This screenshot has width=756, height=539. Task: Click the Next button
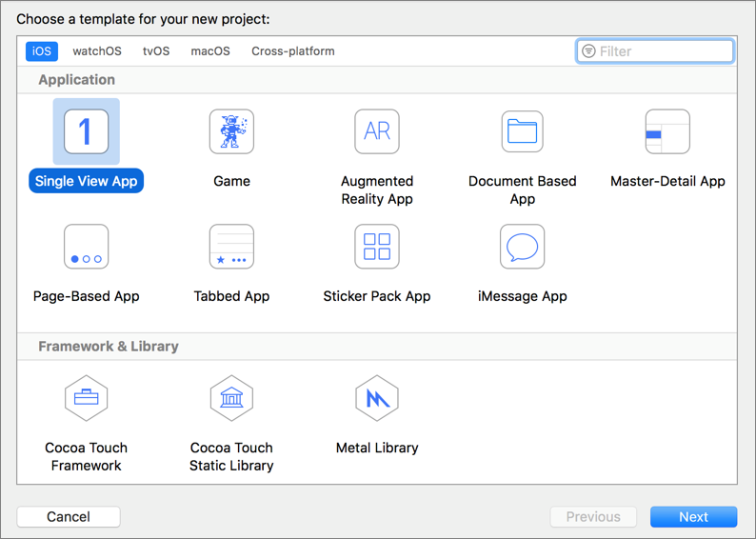pyautogui.click(x=693, y=517)
